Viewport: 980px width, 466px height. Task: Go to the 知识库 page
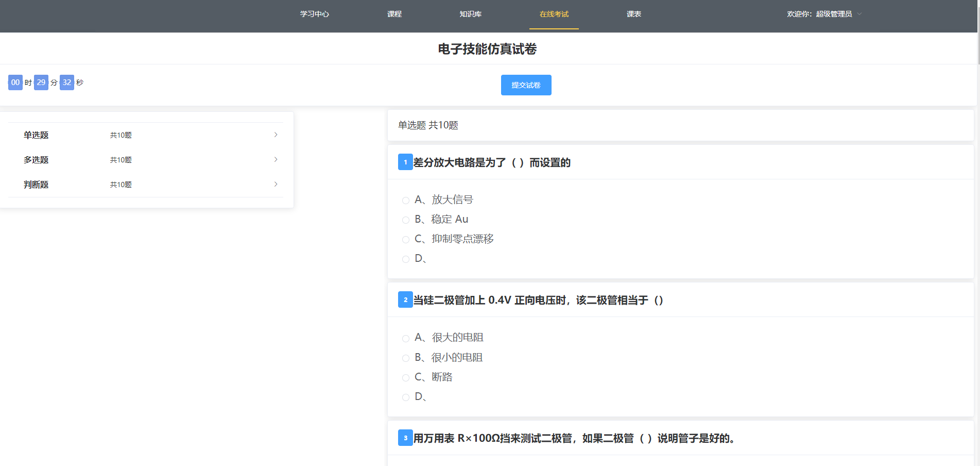469,14
